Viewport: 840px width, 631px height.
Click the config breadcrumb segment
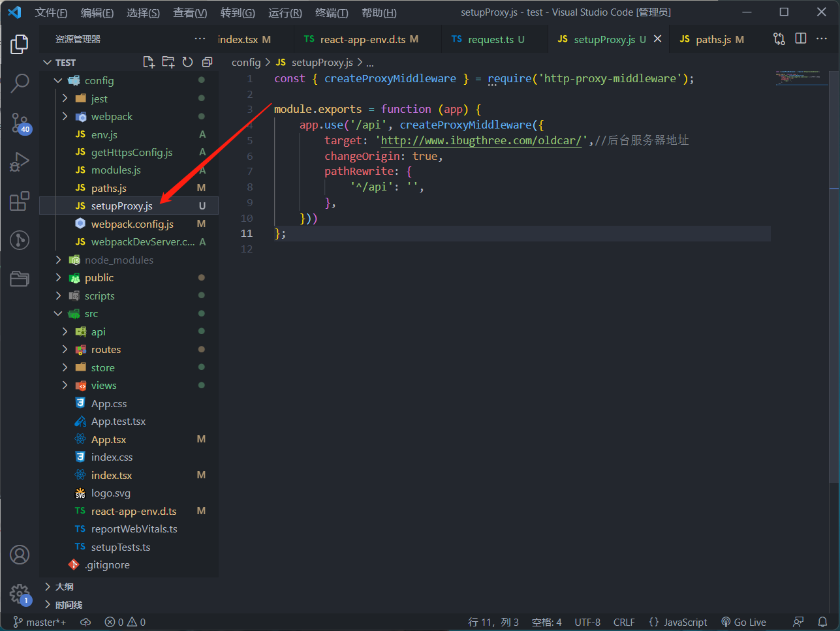[246, 62]
